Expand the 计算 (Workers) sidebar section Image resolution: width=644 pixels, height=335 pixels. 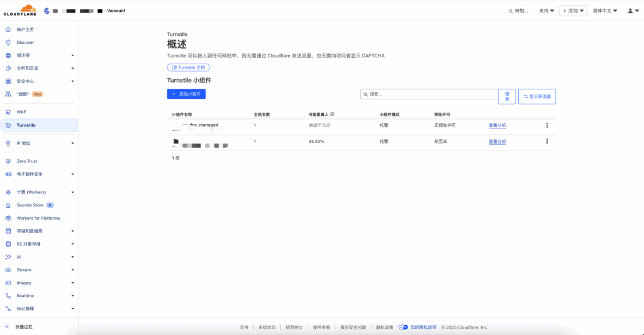click(x=73, y=192)
